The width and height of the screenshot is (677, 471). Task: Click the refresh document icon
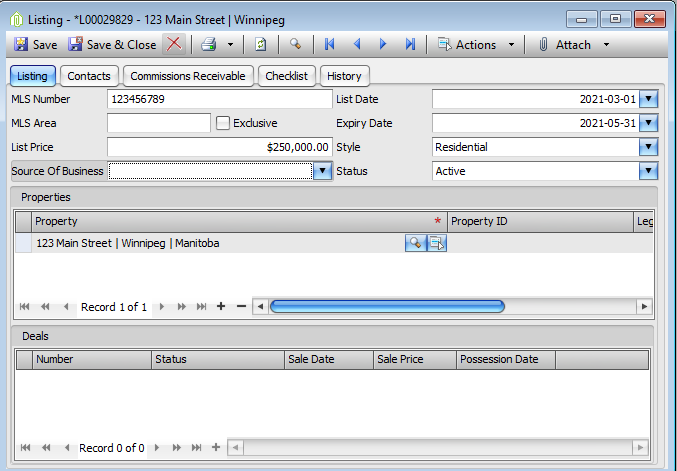point(260,44)
